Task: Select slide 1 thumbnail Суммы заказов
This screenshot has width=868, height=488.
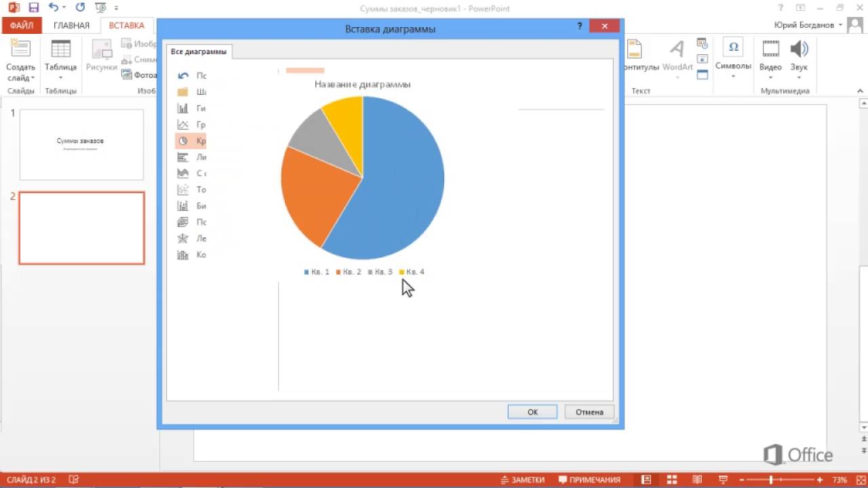Action: [x=81, y=144]
